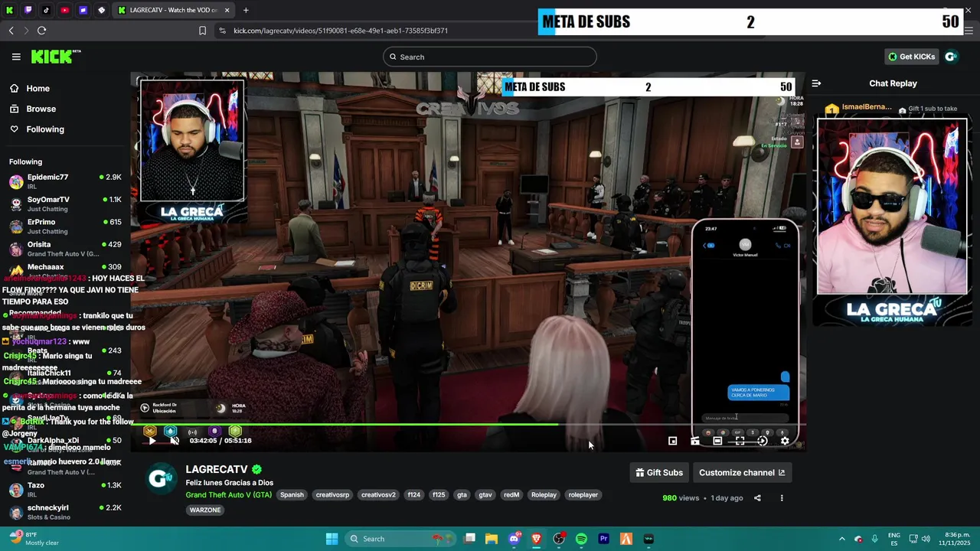Toggle theater mode

pos(717,441)
